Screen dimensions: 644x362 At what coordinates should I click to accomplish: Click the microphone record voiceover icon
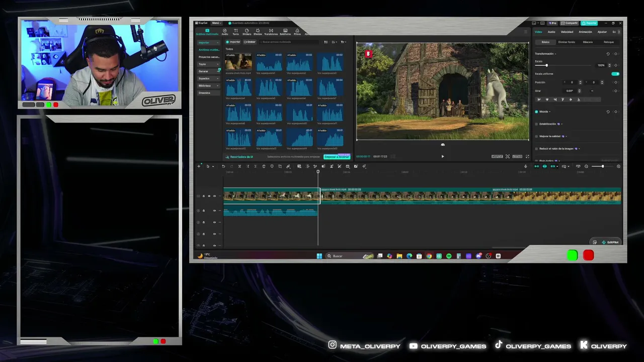tap(525, 166)
